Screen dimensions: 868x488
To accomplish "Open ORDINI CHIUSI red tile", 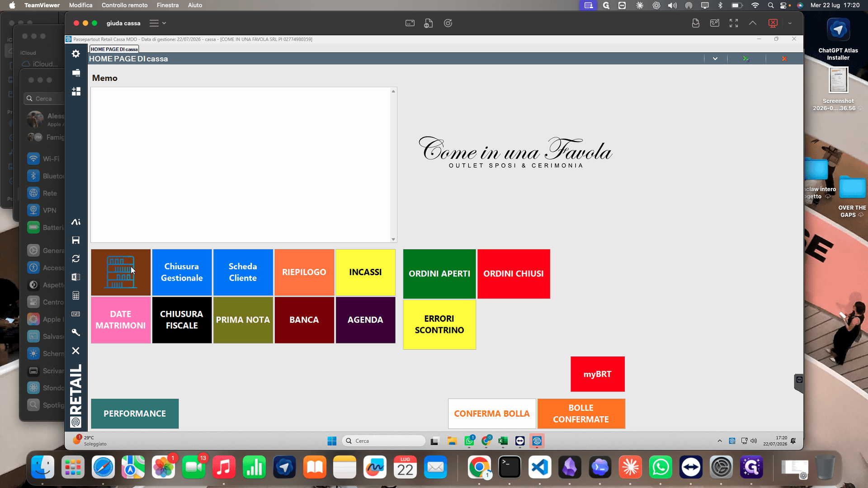I will (x=514, y=274).
